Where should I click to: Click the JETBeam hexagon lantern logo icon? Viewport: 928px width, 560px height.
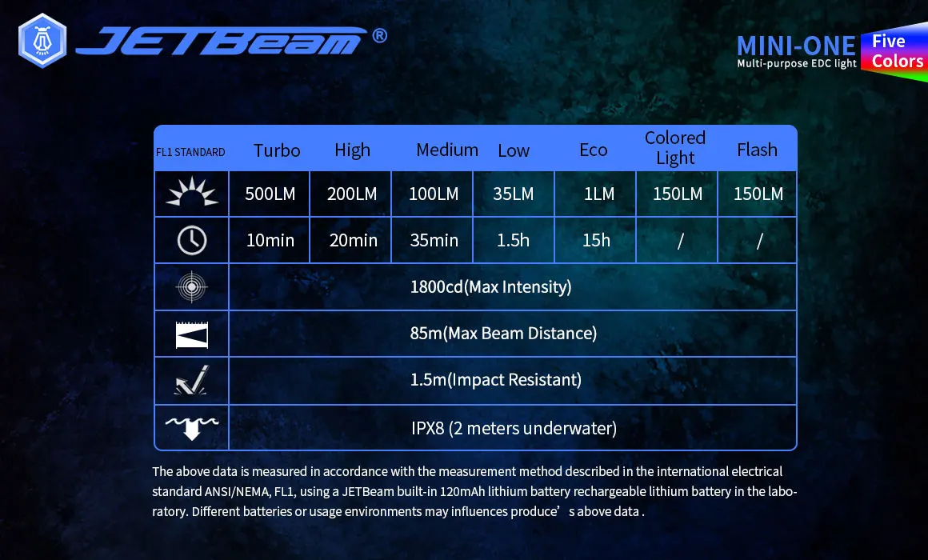(x=42, y=41)
